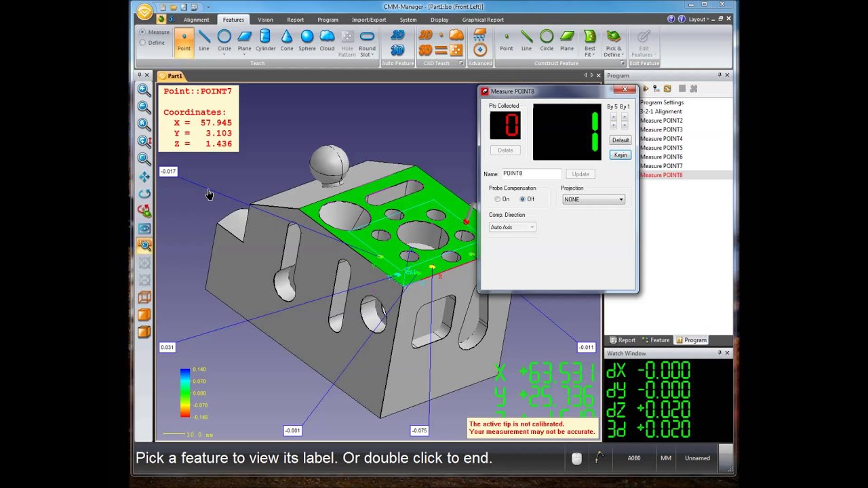Select the Measure radio button
Viewport: 868px width, 488px height.
[142, 32]
